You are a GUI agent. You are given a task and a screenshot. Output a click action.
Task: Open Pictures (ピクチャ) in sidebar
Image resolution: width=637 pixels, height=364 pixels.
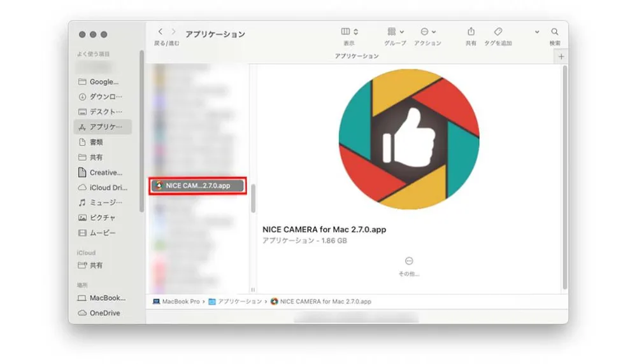click(104, 218)
